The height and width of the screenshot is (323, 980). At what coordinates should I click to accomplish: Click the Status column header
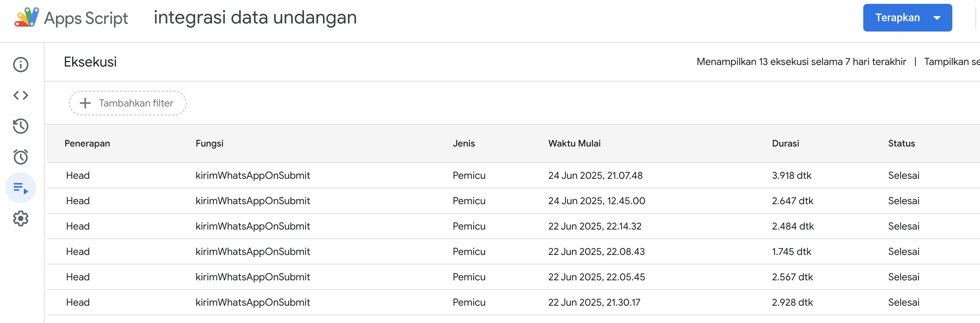pyautogui.click(x=901, y=143)
